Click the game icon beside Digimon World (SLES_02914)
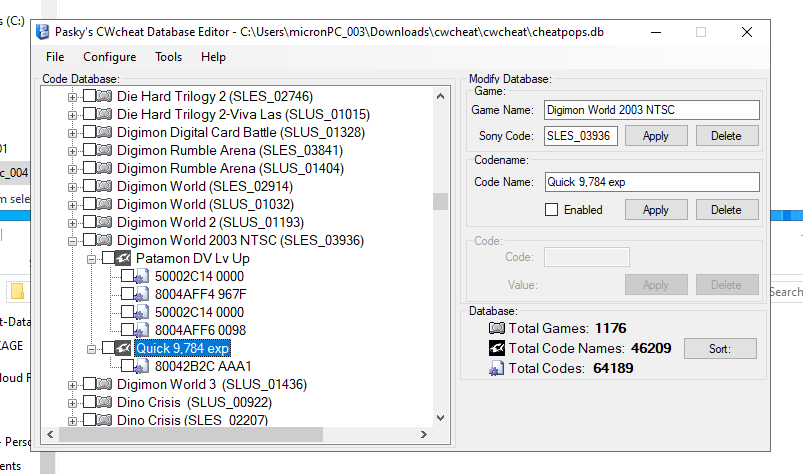 pos(105,186)
